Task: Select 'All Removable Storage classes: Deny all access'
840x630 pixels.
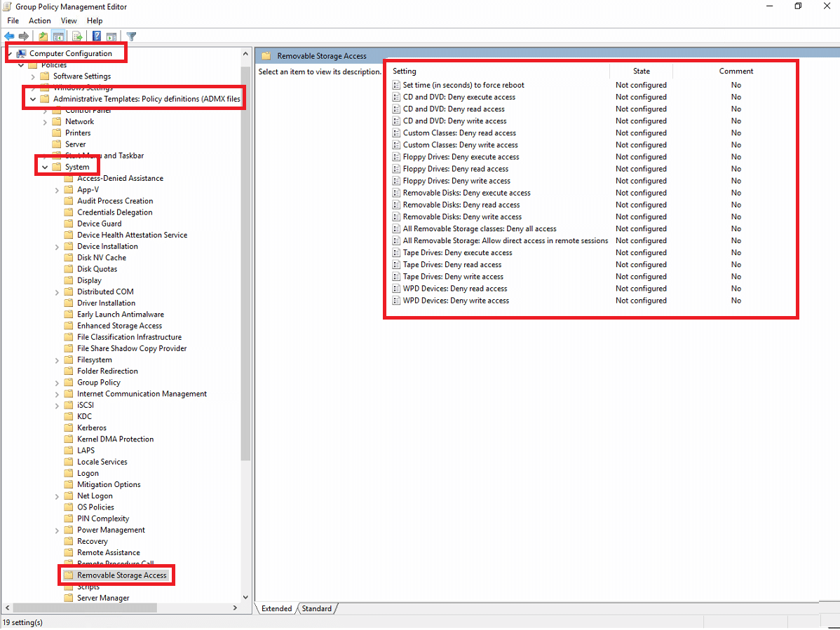Action: pos(480,229)
